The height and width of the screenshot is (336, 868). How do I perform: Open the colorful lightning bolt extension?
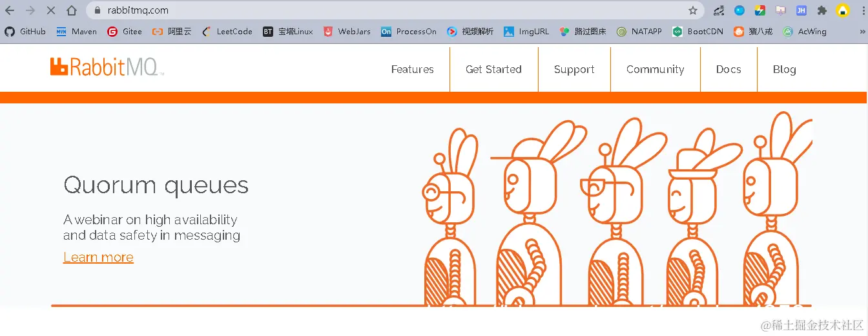pyautogui.click(x=760, y=10)
